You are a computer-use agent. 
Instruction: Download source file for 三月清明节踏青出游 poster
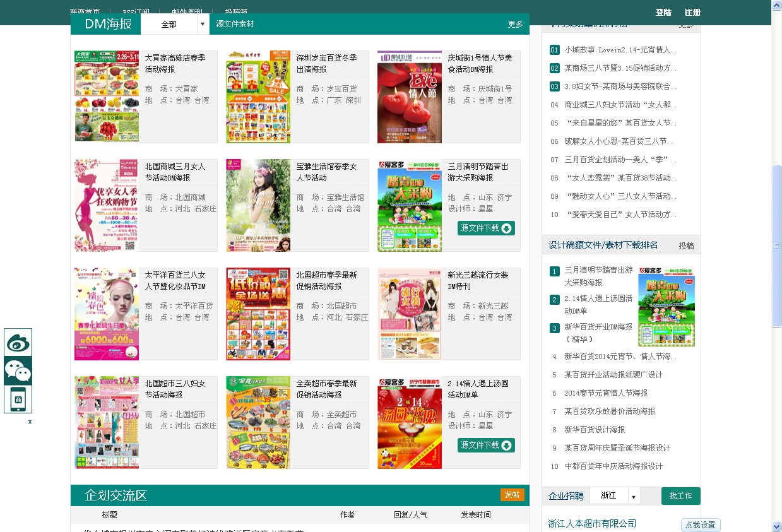click(x=486, y=228)
